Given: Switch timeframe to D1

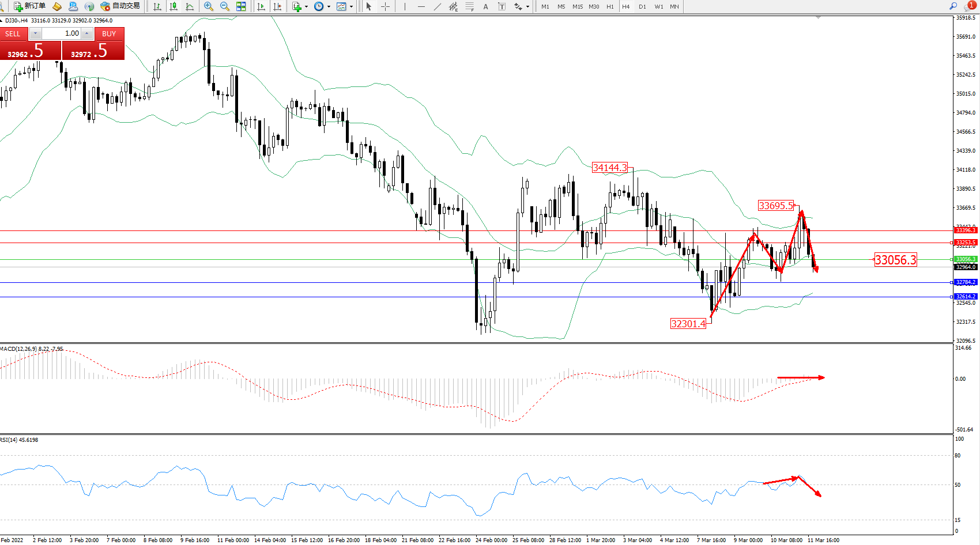Looking at the screenshot, I should tap(642, 7).
